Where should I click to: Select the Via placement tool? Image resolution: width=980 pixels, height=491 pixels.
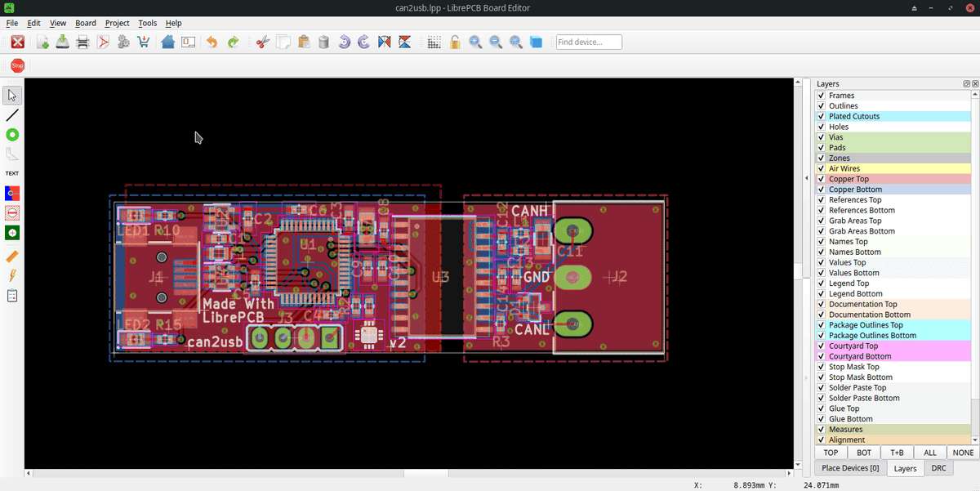[11, 135]
